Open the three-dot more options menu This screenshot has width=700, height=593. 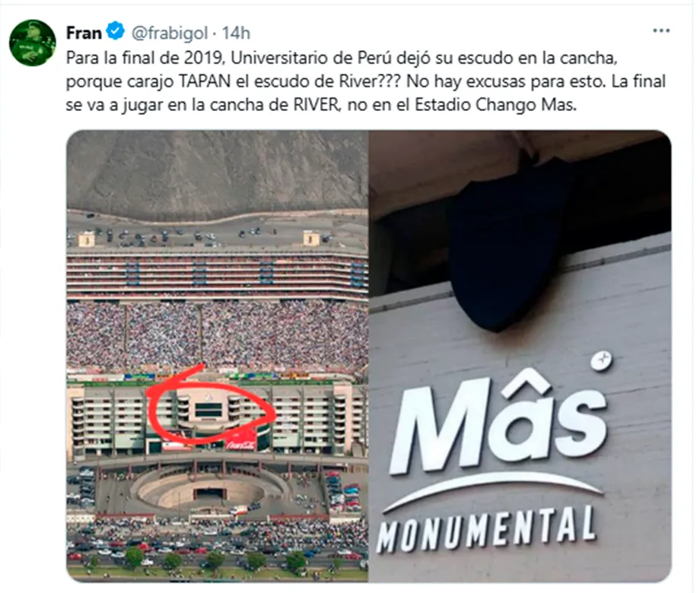[661, 30]
